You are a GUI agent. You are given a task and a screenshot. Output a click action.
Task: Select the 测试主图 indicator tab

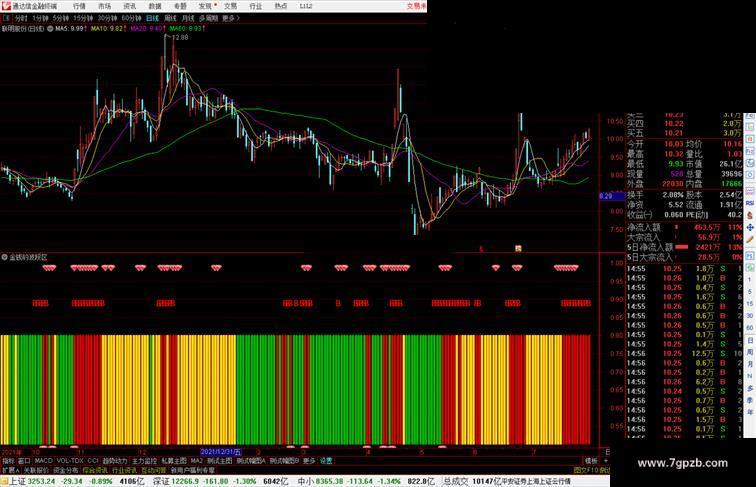click(x=219, y=461)
